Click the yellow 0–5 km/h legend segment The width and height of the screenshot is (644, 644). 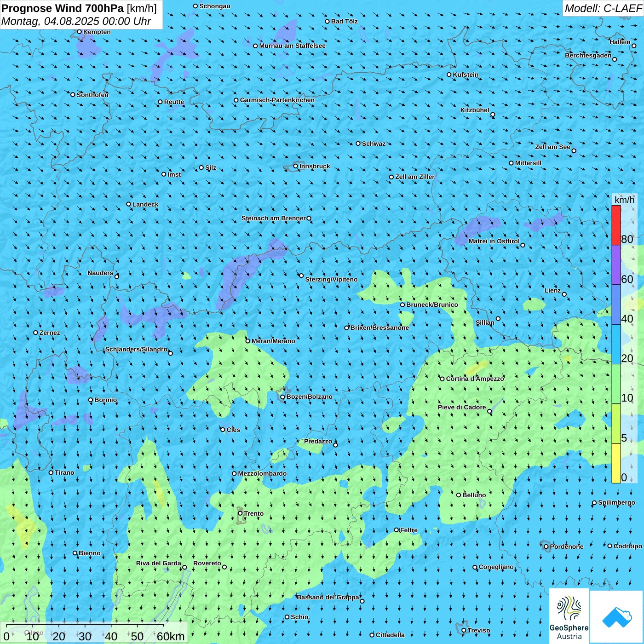616,463
